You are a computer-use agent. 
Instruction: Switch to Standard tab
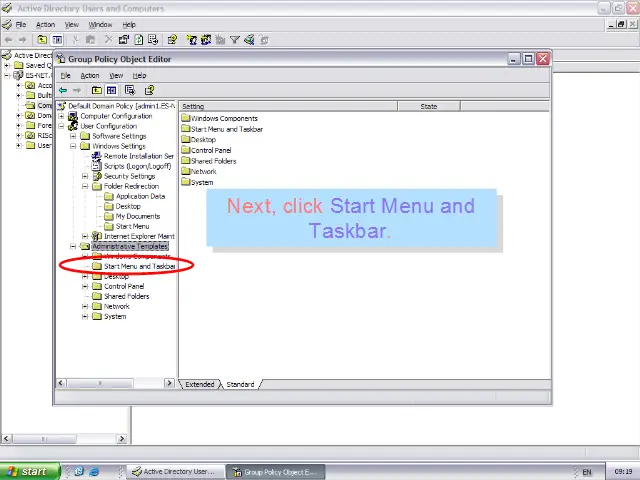click(x=240, y=384)
